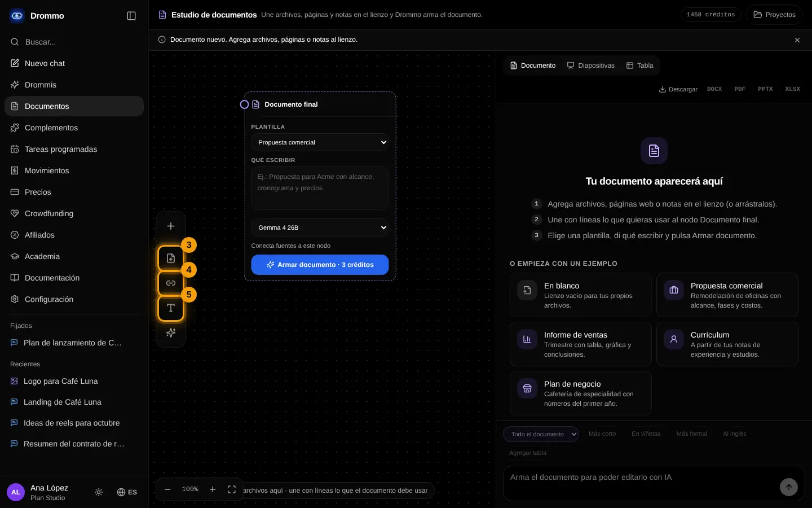Open Drommis in the sidebar

point(74,85)
